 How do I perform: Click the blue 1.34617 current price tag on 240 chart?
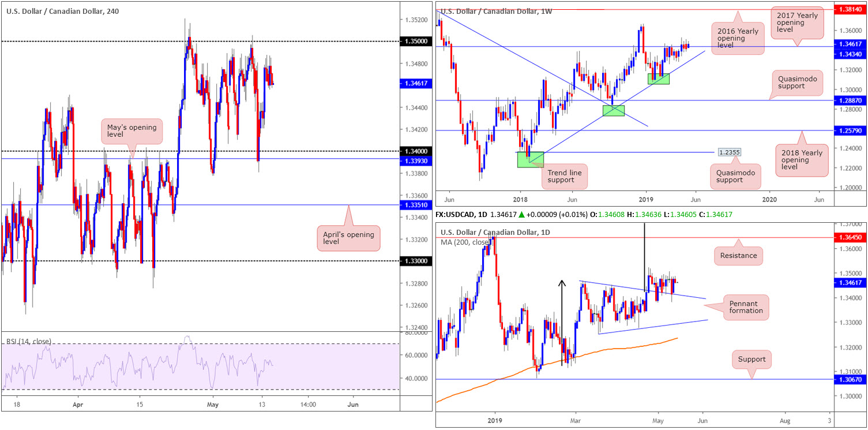(416, 84)
